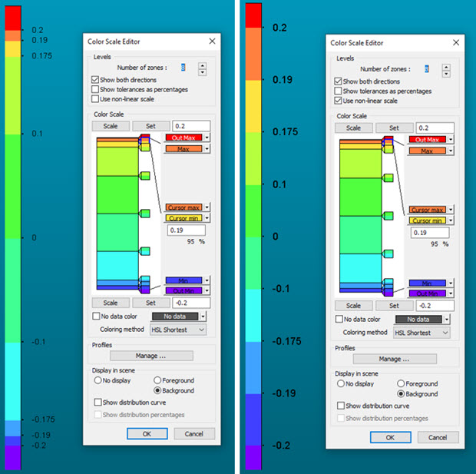
Task: Open Coloring method dropdown in left dialog
Action: coord(178,330)
